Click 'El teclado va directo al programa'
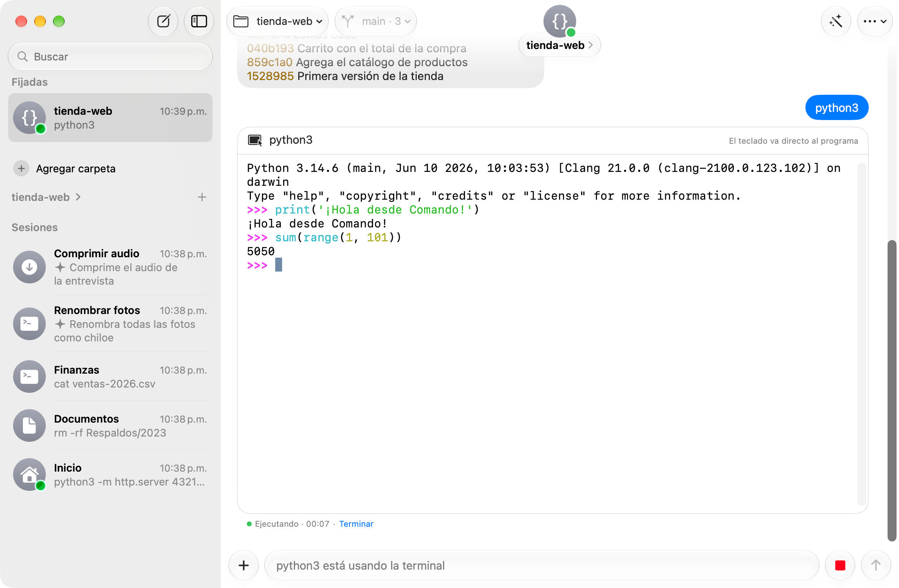Screen dimensions: 899x588 tap(793, 141)
